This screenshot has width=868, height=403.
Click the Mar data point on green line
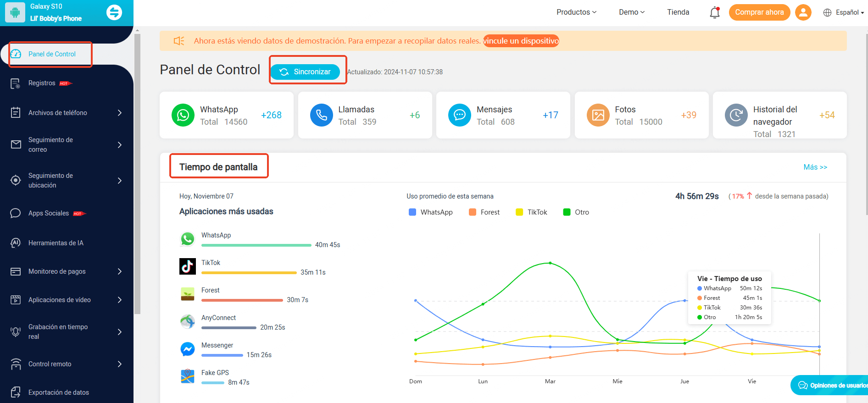click(x=550, y=263)
